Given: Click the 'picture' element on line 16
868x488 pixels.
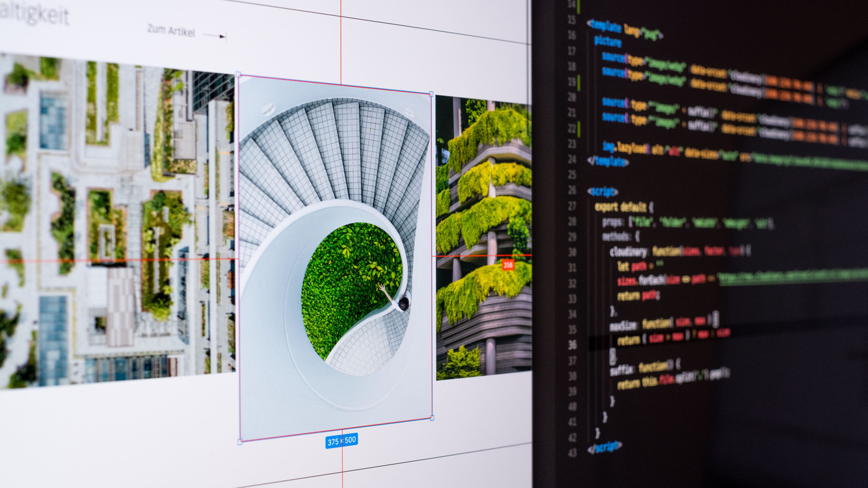Looking at the screenshot, I should coord(608,41).
